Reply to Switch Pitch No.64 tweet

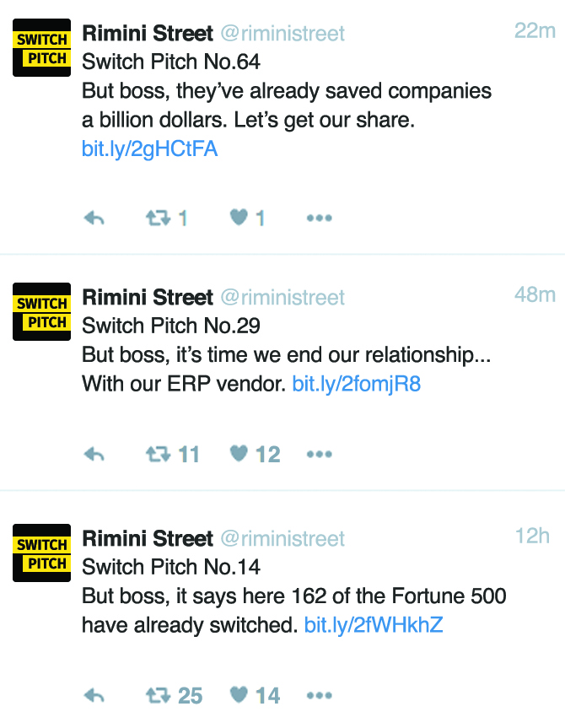tap(94, 218)
